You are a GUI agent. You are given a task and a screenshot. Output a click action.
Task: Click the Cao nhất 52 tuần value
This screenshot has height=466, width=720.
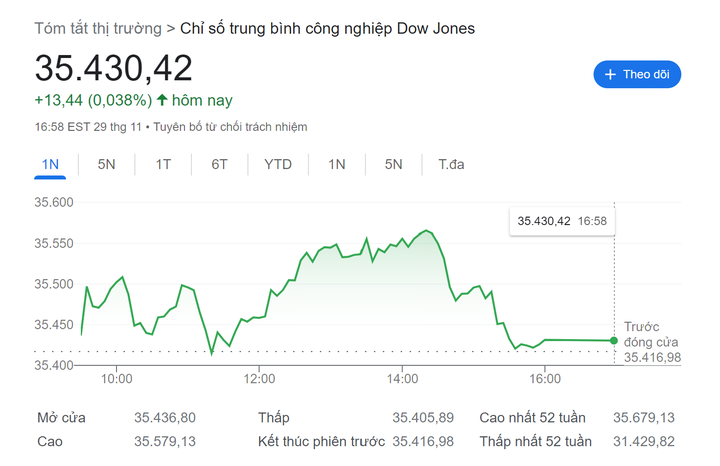[x=643, y=418]
